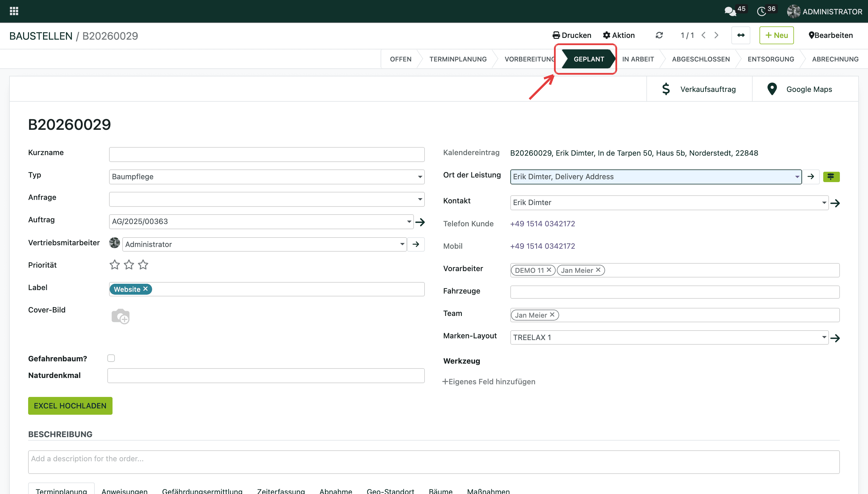Open the activities clock icon
This screenshot has width=868, height=494.
pos(762,11)
